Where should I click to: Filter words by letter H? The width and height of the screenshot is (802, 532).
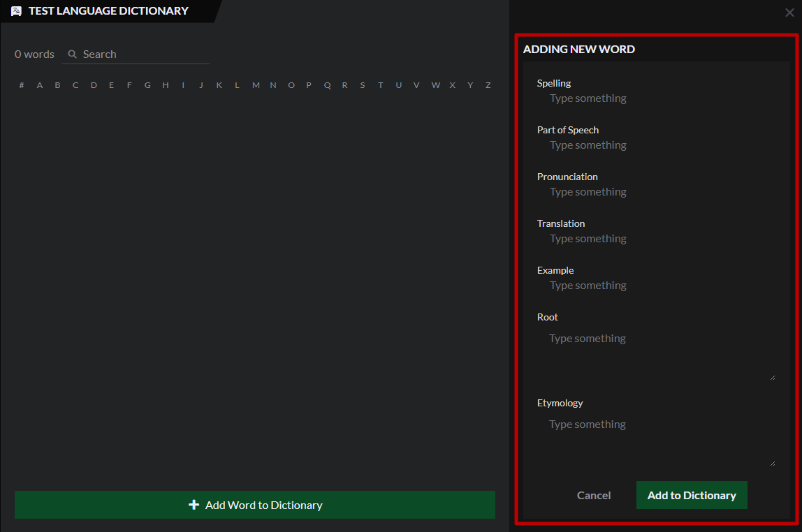point(165,85)
